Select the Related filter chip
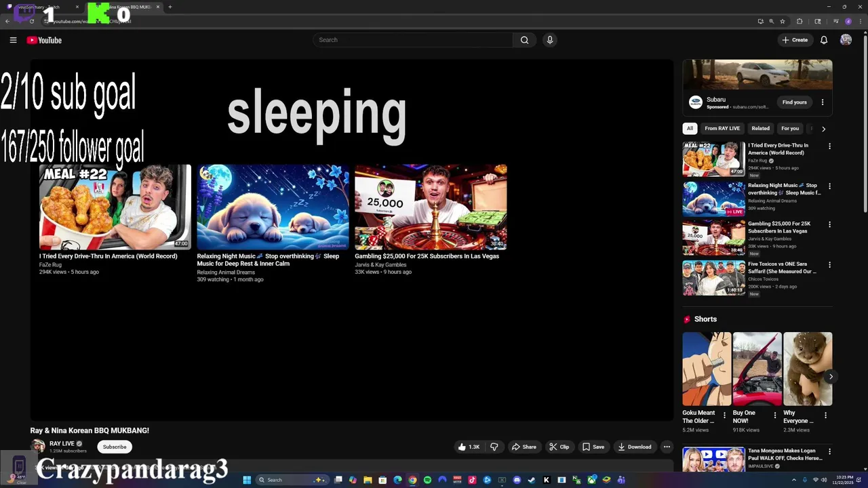The height and width of the screenshot is (488, 868). tap(760, 128)
